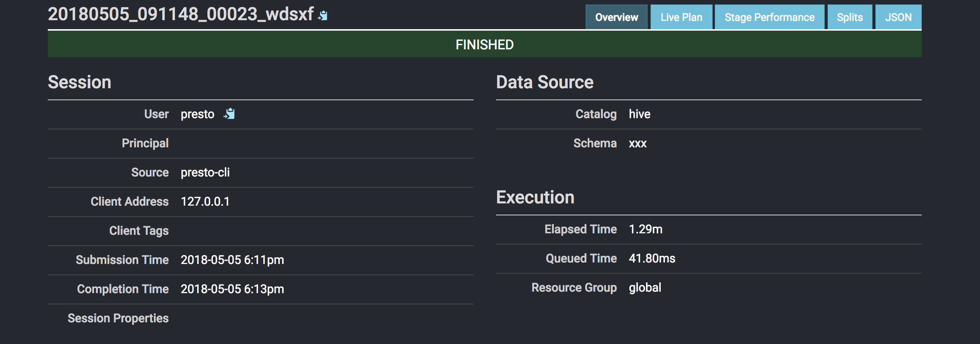Screen dimensions: 980x344
Task: Click the client address 127.0.0.1
Action: pos(205,202)
